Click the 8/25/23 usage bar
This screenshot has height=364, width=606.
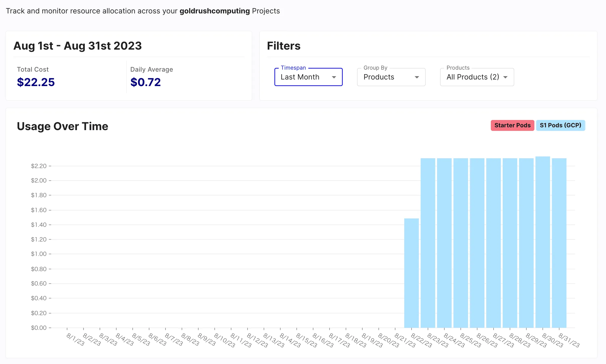[461, 243]
